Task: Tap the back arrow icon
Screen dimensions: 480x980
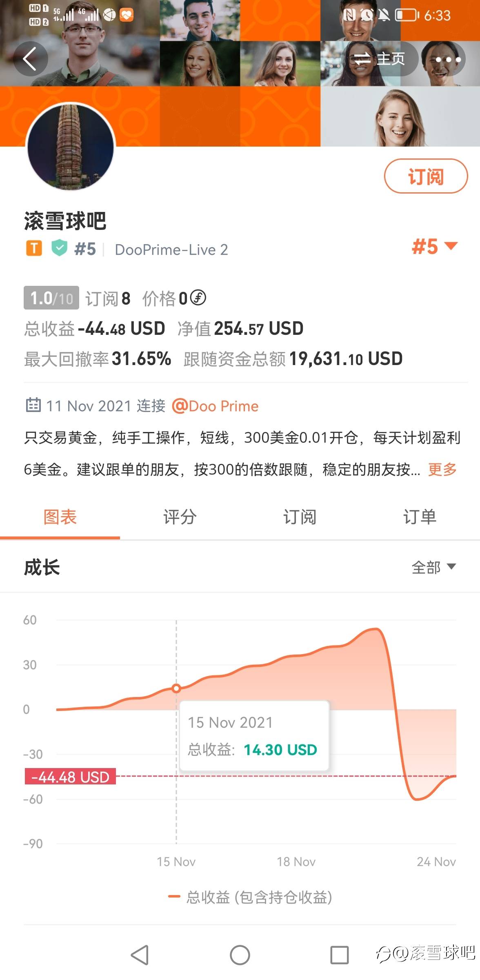Action: 30,59
